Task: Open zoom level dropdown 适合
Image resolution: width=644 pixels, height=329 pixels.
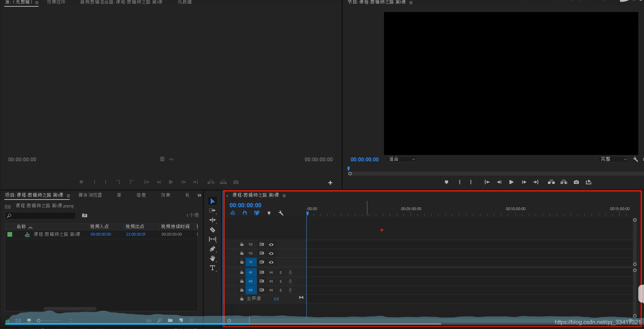Action: point(402,159)
